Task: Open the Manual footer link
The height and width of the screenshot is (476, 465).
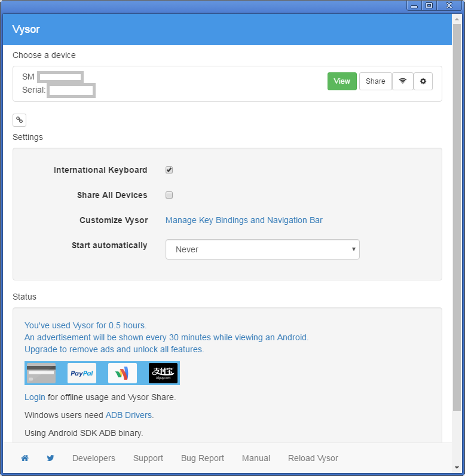Action: click(x=256, y=458)
